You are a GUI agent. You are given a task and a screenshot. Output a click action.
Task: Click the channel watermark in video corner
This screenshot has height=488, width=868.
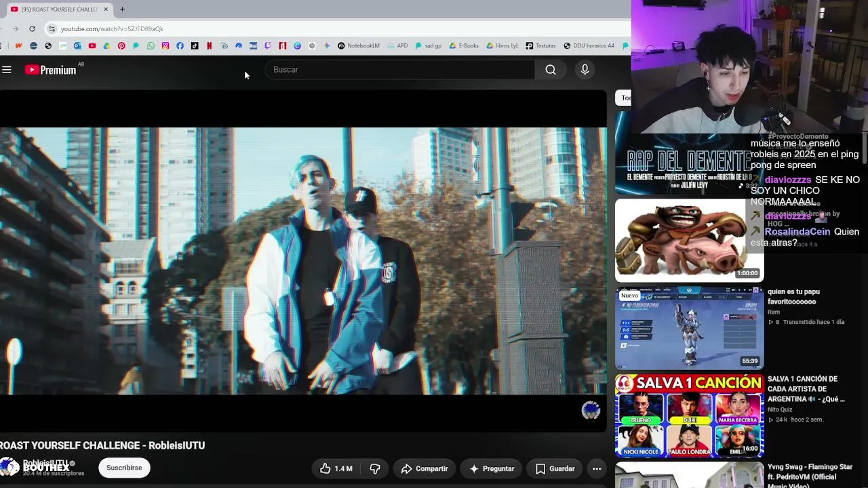tap(591, 410)
